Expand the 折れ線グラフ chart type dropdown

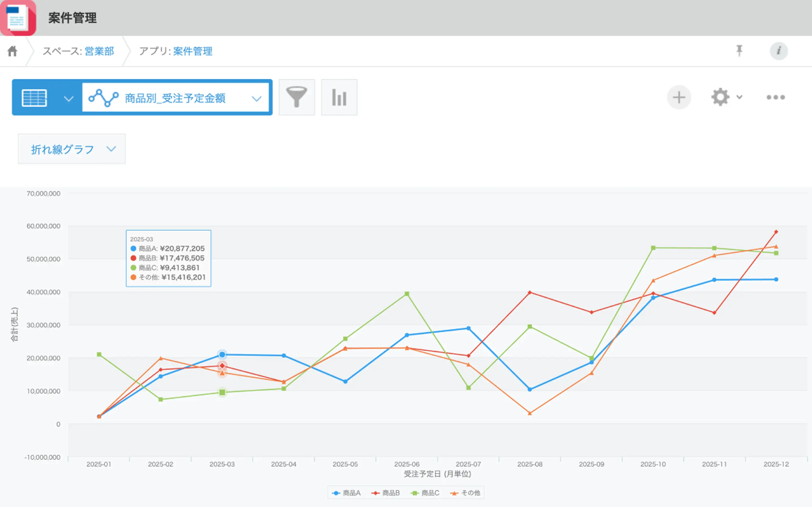coord(71,149)
